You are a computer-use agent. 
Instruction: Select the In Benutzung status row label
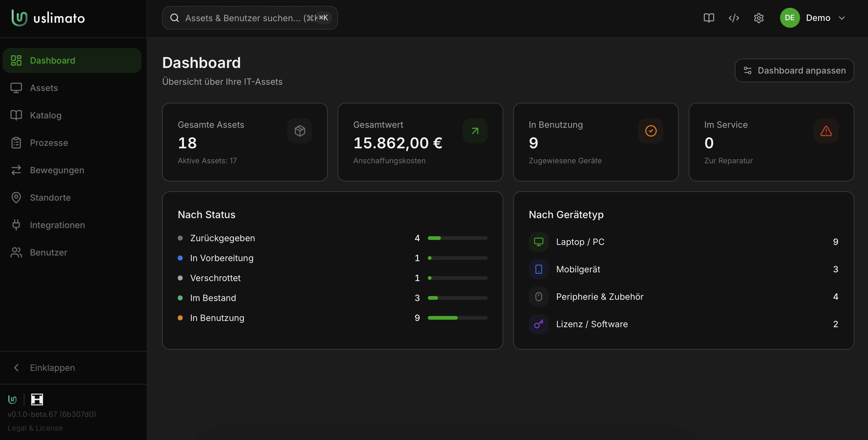pos(217,318)
